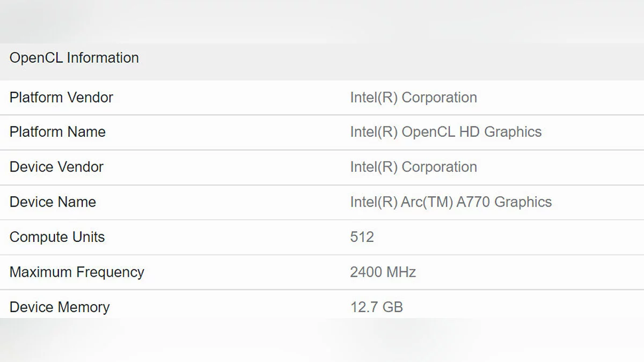Select the Compute Units label
This screenshot has height=362, width=644.
[x=57, y=237]
